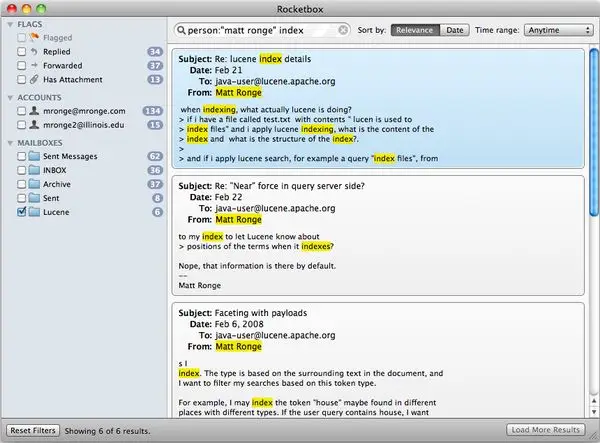Click inside the search text field
This screenshot has width=600, height=443.
tap(262, 30)
